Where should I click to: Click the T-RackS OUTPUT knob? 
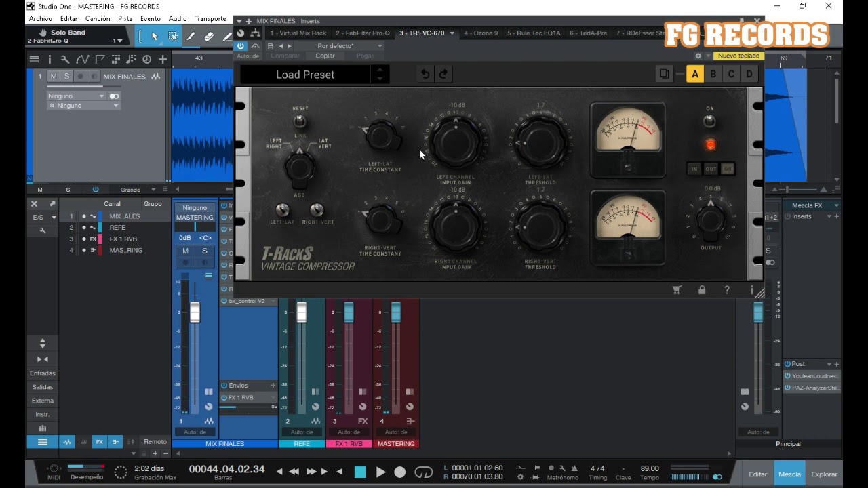click(x=711, y=219)
